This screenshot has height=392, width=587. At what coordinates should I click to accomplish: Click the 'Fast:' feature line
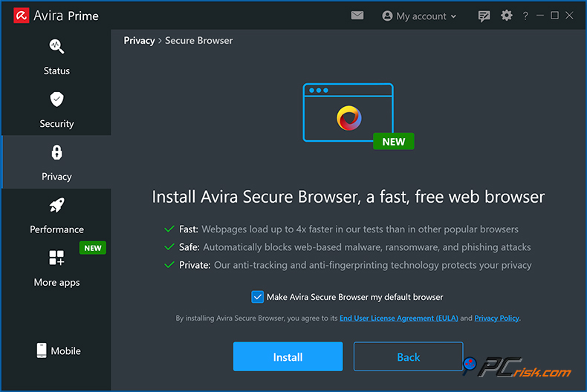pyautogui.click(x=341, y=229)
